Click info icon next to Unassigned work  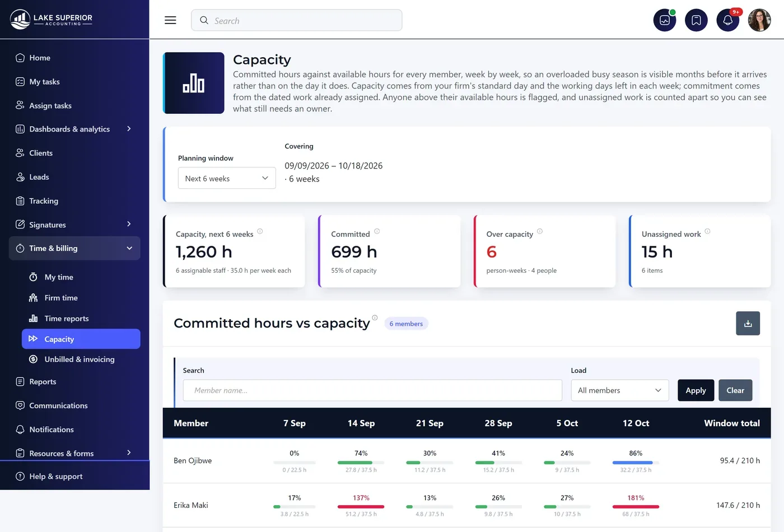[707, 231]
